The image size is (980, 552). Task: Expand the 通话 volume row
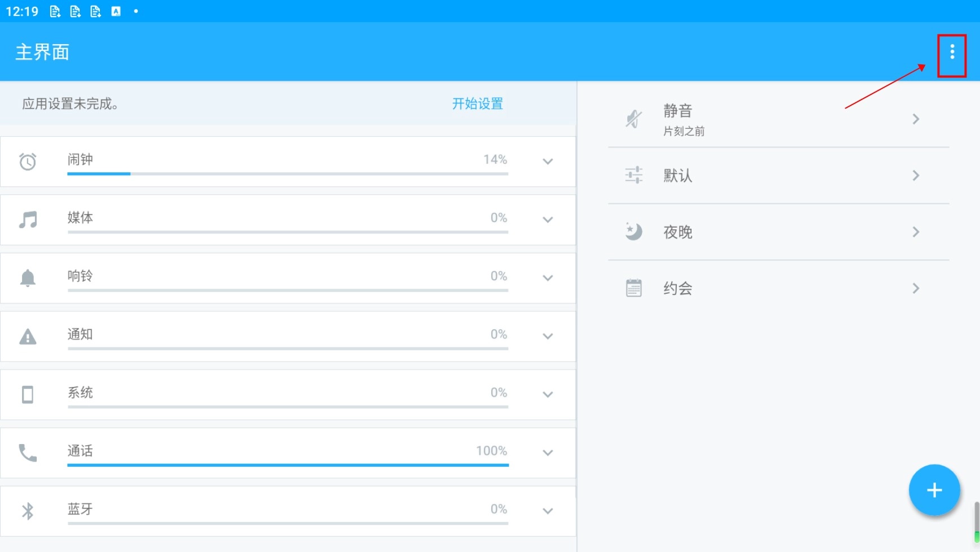coord(548,453)
